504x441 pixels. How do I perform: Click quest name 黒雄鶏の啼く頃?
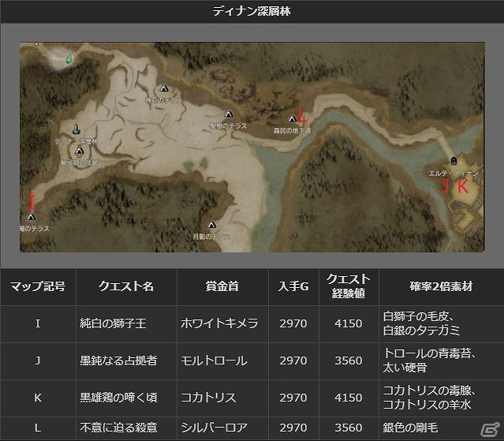[118, 398]
